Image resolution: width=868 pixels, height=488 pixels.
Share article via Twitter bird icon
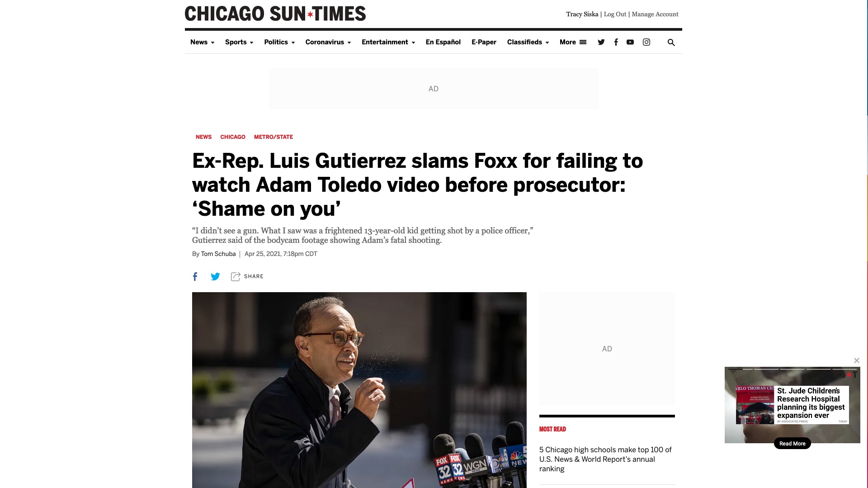(215, 276)
